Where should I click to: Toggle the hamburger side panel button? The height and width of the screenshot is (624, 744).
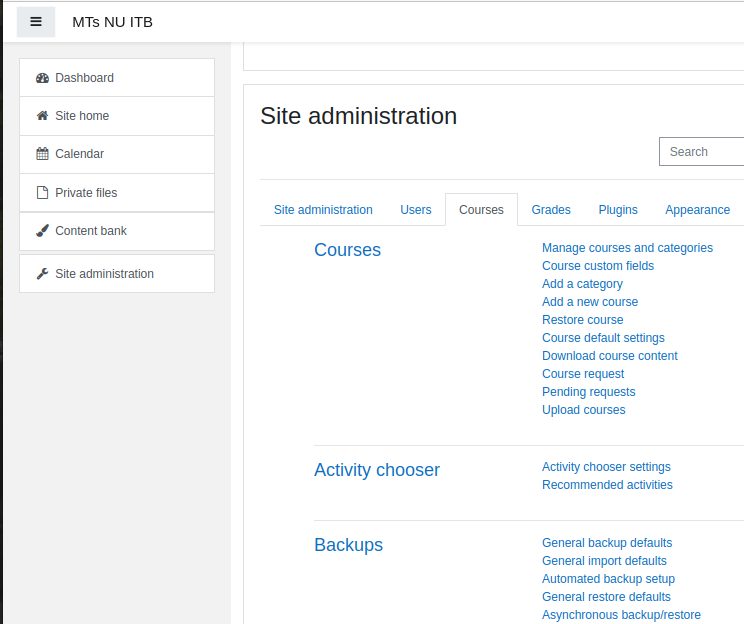click(x=36, y=22)
